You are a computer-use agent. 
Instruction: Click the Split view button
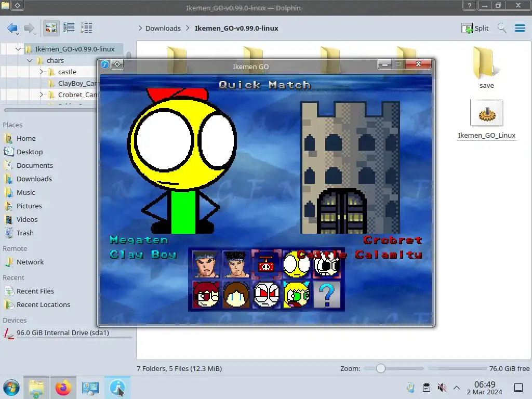coord(475,28)
